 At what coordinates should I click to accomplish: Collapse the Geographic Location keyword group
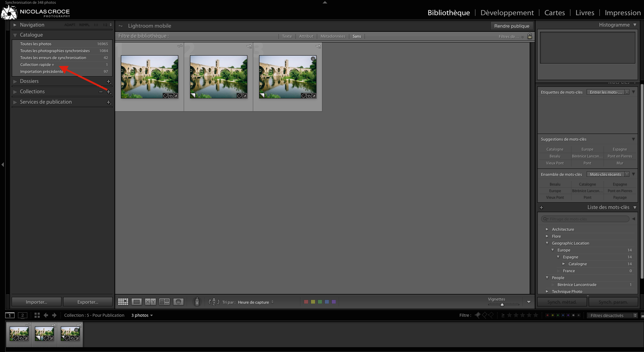tap(547, 243)
